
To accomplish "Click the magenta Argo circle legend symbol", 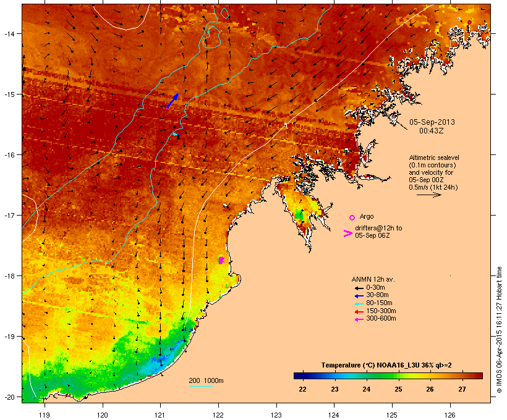I will (352, 218).
